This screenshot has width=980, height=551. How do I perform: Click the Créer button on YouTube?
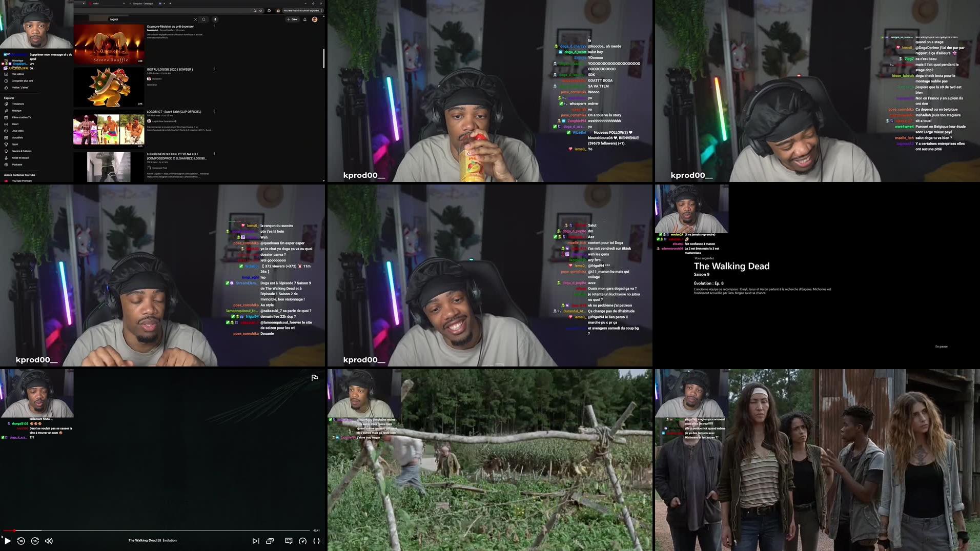(x=292, y=19)
